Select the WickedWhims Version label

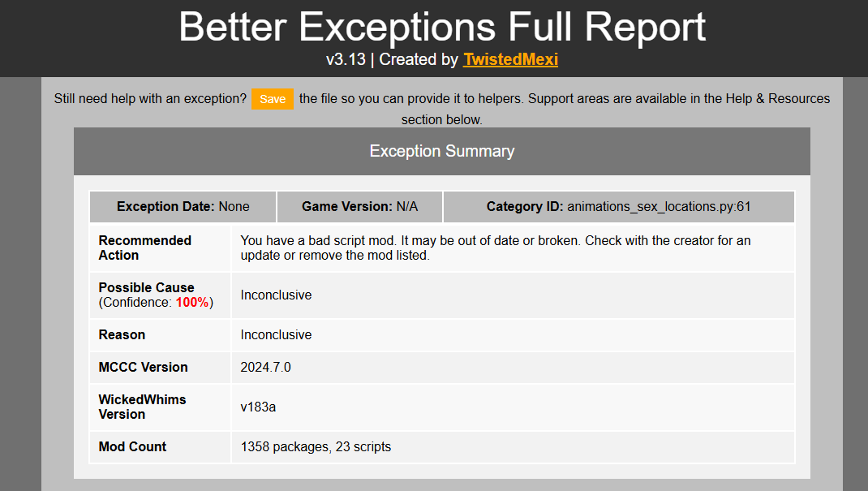click(142, 407)
